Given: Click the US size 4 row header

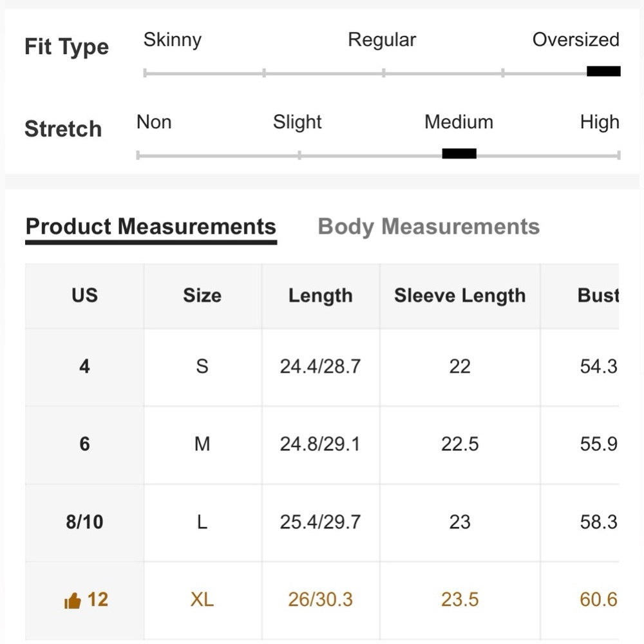Looking at the screenshot, I should pos(84,366).
